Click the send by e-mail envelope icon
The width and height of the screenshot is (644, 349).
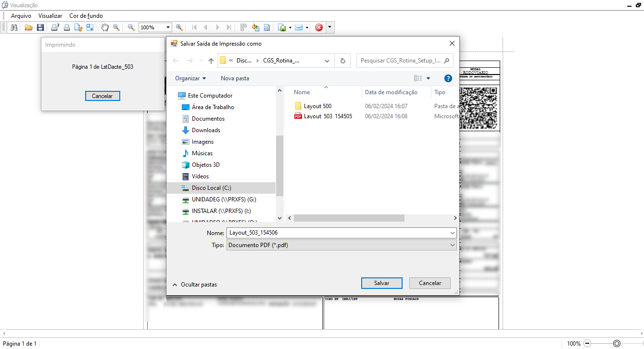[299, 27]
